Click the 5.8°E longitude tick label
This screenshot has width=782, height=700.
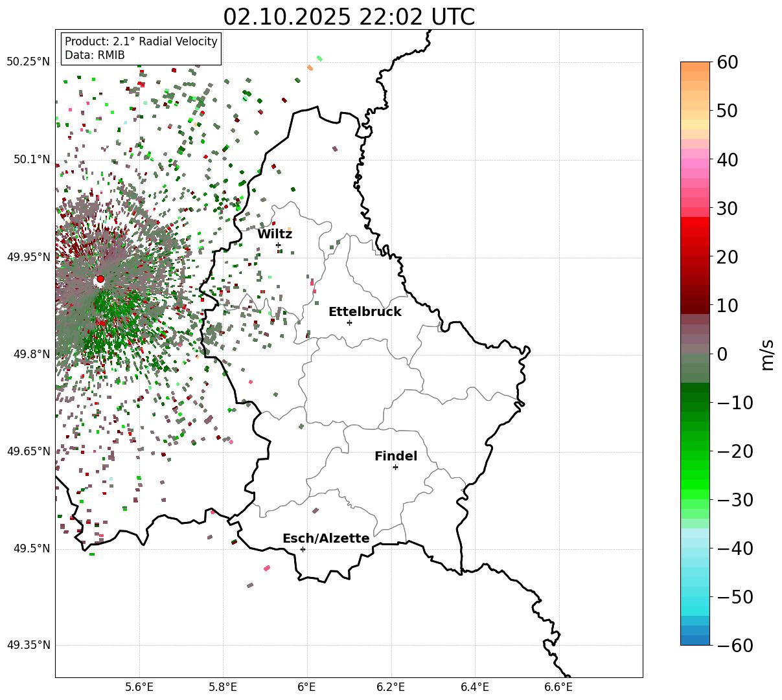point(223,688)
